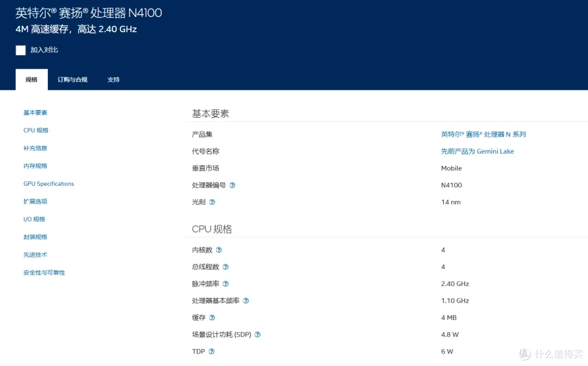Show help icon for 光刻
Image resolution: width=588 pixels, height=366 pixels.
(212, 202)
